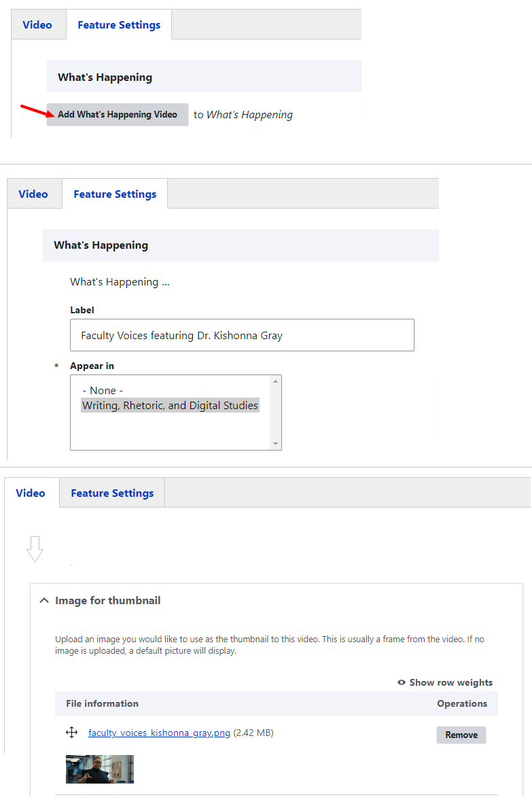Click the Add What's Happening Video button
532x806 pixels.
(117, 115)
